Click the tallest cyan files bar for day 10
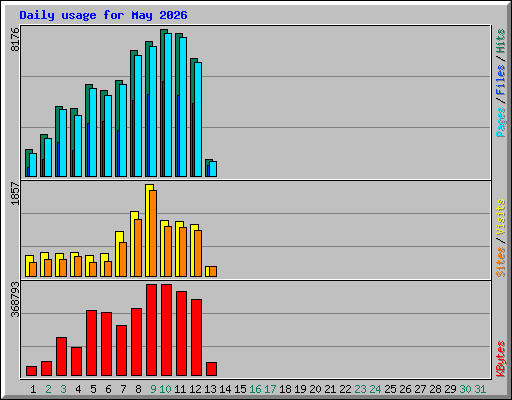 pyautogui.click(x=168, y=105)
